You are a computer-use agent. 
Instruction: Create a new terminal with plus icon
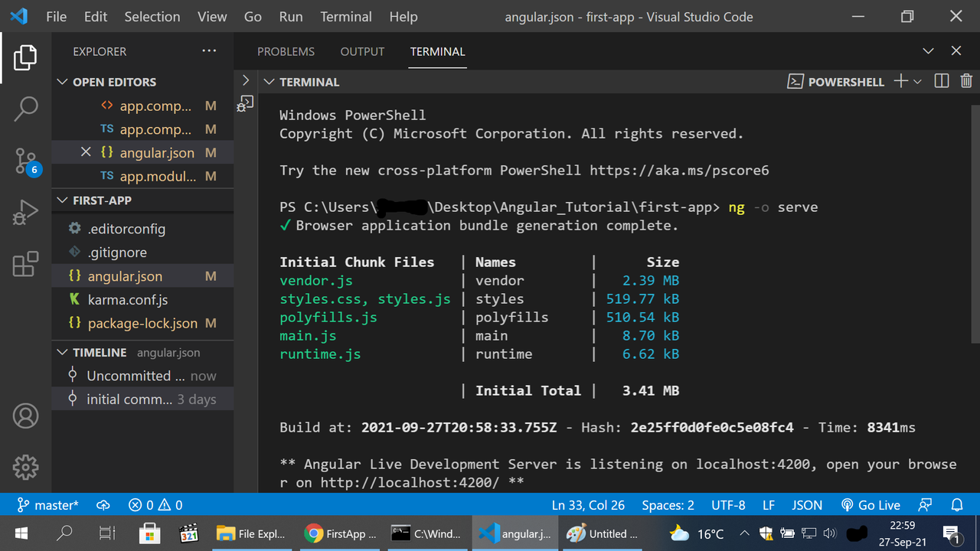coord(900,81)
